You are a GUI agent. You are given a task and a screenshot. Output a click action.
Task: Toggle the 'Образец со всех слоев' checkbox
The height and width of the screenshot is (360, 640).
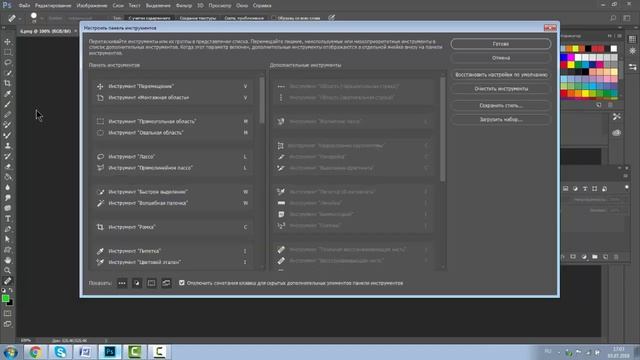[x=273, y=18]
